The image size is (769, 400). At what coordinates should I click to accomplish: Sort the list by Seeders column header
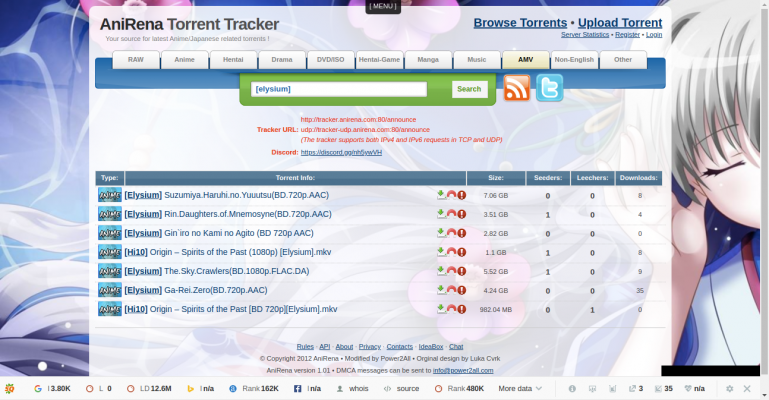[547, 178]
